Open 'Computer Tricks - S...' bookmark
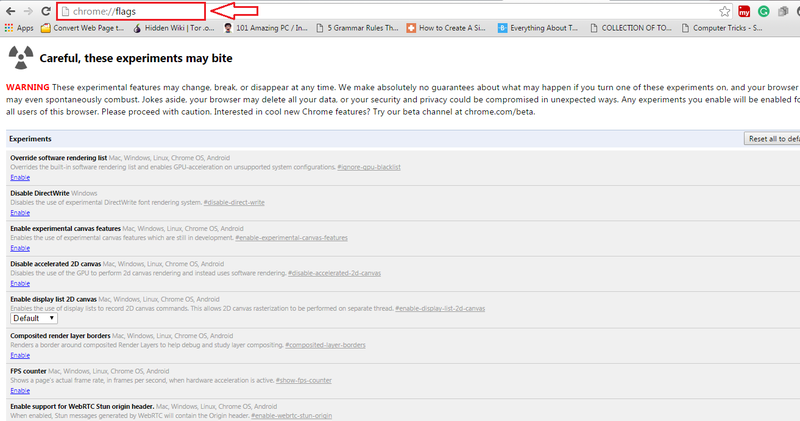Image resolution: width=800 pixels, height=421 pixels. 722,28
